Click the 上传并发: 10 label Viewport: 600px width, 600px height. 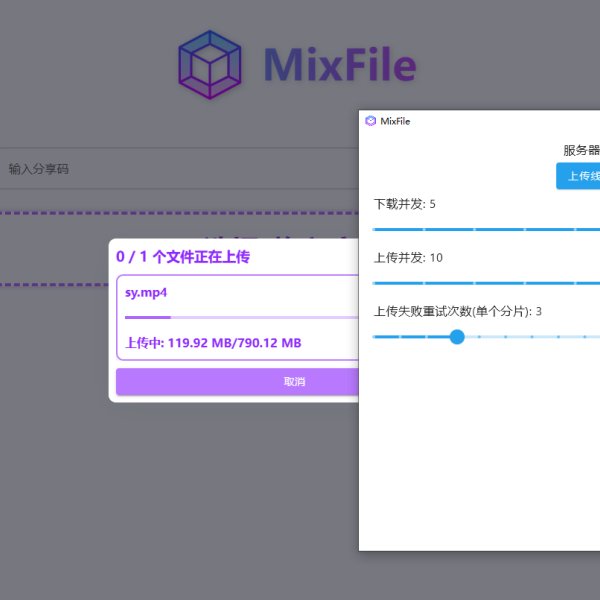[408, 258]
